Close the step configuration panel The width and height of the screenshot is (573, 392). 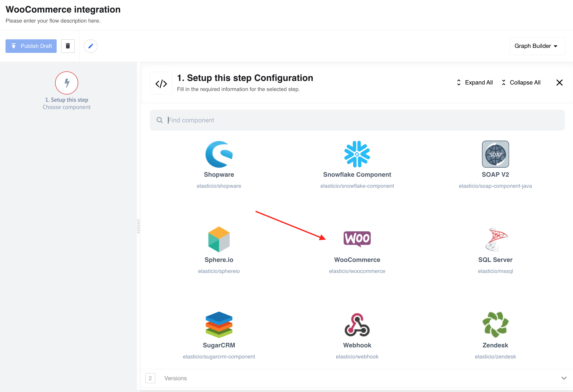559,82
